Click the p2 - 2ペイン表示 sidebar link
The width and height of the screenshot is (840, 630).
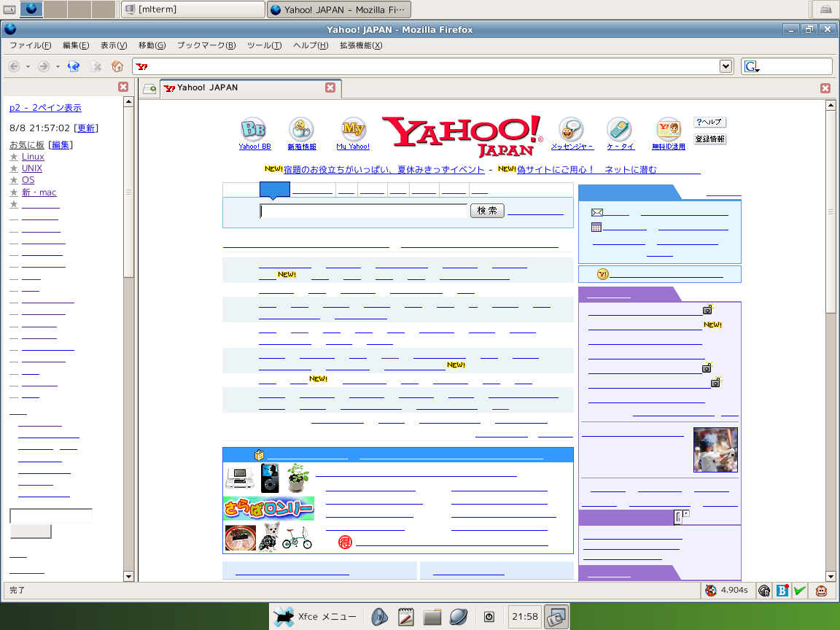[45, 108]
